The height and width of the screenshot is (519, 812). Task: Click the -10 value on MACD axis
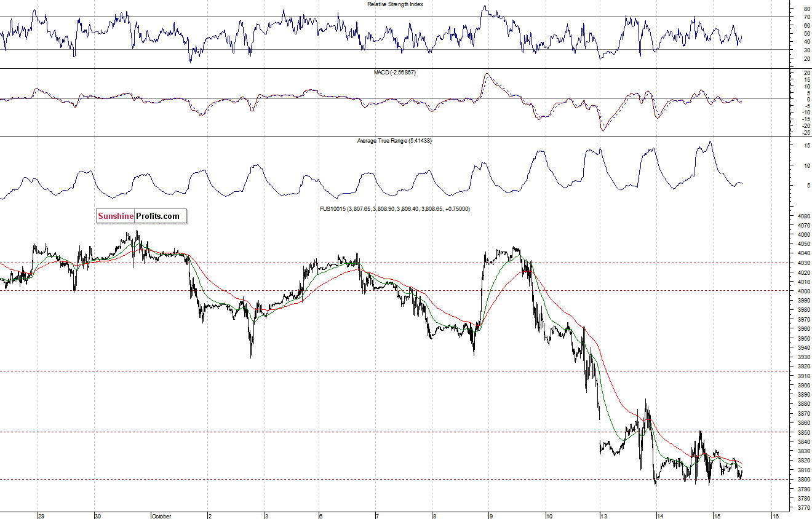point(805,113)
